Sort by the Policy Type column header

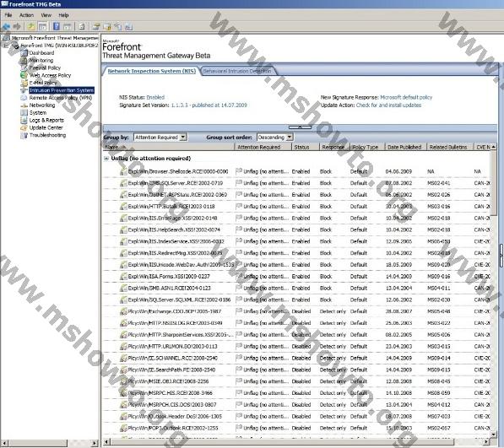click(366, 147)
